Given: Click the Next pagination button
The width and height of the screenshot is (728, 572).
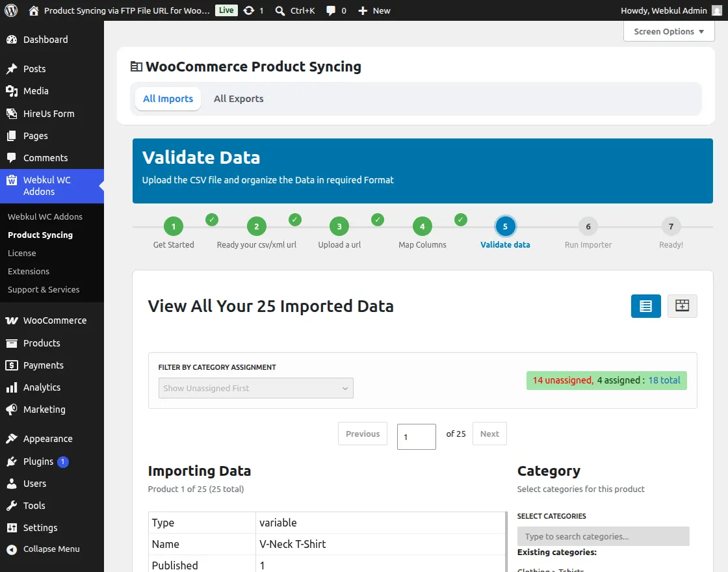Looking at the screenshot, I should tap(489, 434).
